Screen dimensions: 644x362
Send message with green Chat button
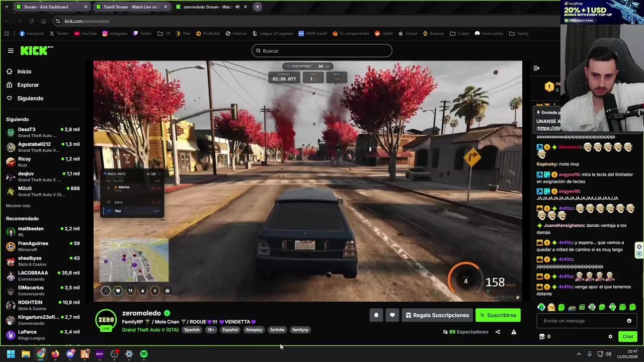pos(628,337)
